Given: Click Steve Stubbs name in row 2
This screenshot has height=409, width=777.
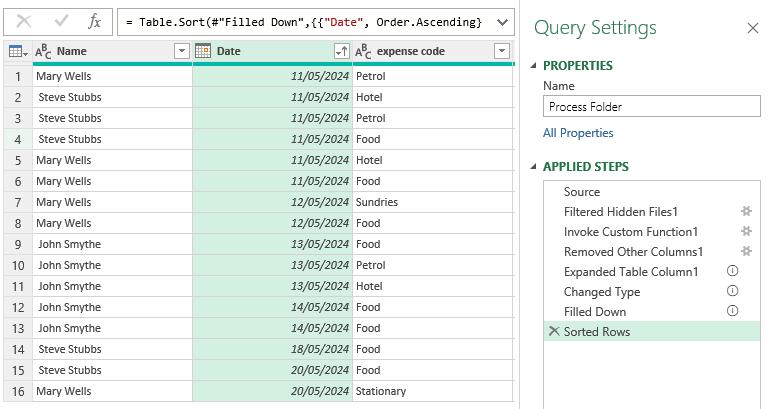Looking at the screenshot, I should click(x=70, y=97).
